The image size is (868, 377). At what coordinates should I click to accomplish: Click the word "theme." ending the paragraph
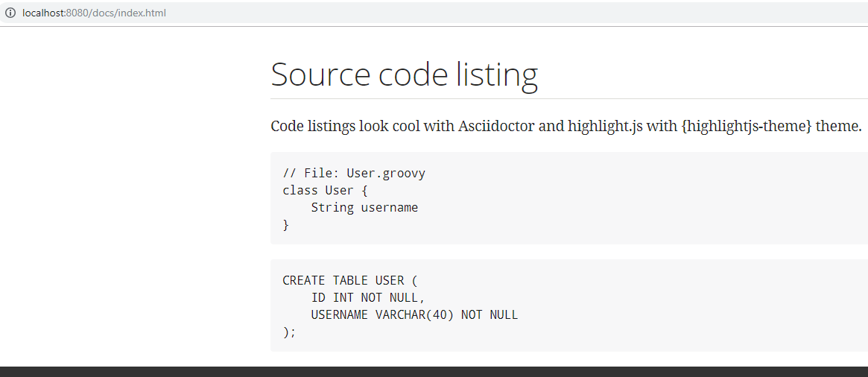(x=839, y=126)
